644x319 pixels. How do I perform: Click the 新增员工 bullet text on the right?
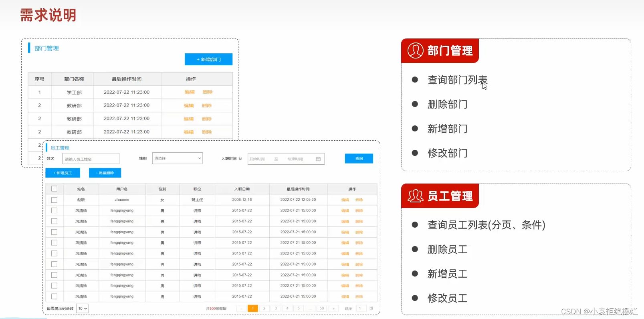448,274
